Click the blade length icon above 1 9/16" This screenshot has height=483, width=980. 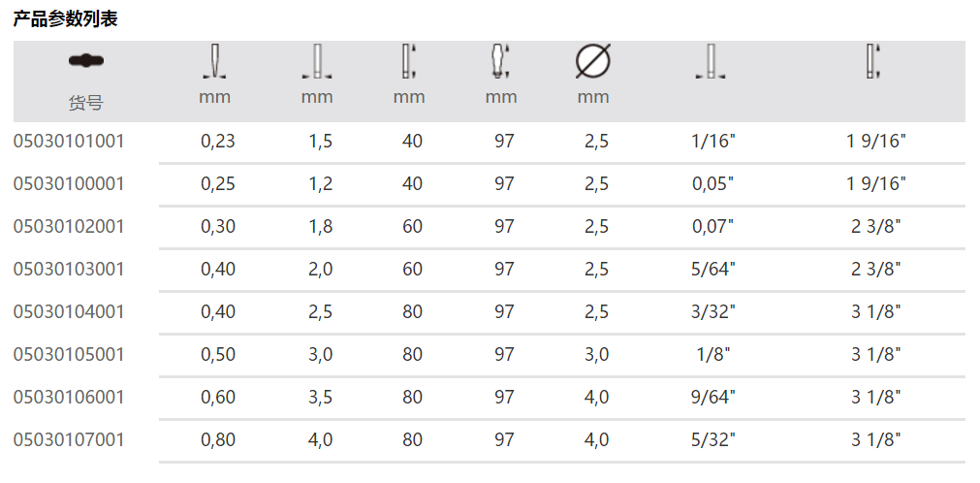click(x=873, y=61)
